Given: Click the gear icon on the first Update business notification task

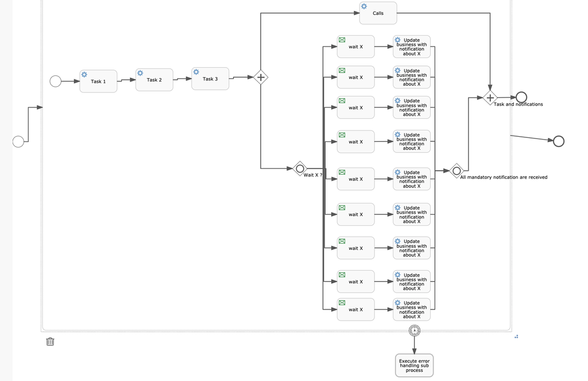Looking at the screenshot, I should 396,39.
